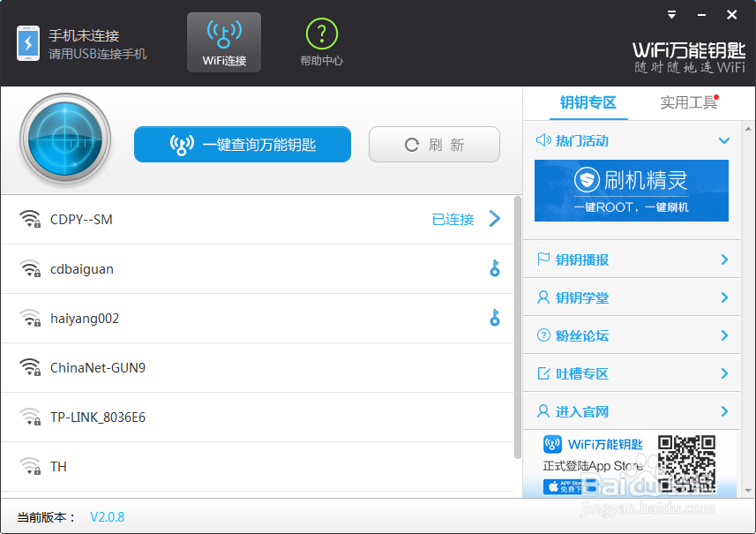This screenshot has height=534, width=756.
Task: Expand 吐槽专区 chevron arrow
Action: click(x=724, y=372)
